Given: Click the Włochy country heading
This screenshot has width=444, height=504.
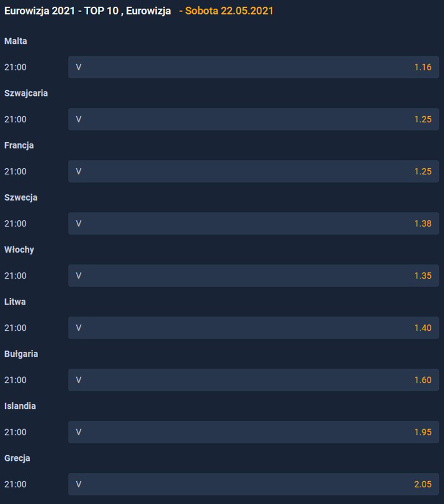Looking at the screenshot, I should tap(19, 249).
